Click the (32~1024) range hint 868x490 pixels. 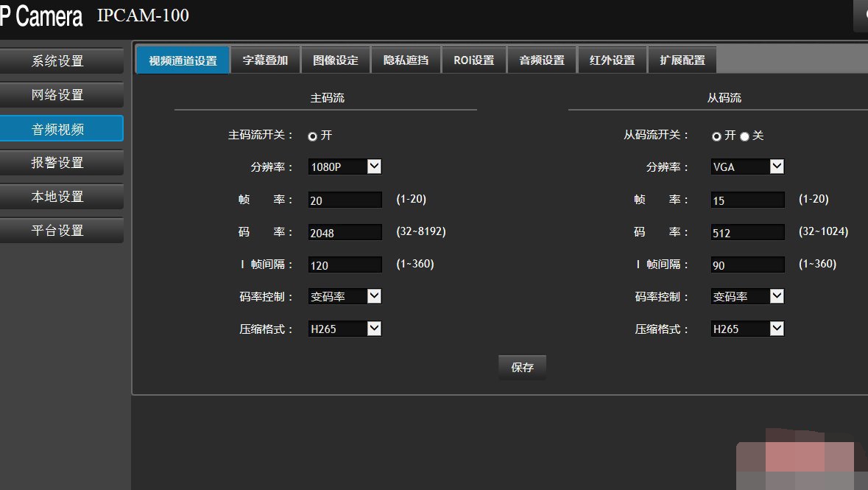(824, 231)
